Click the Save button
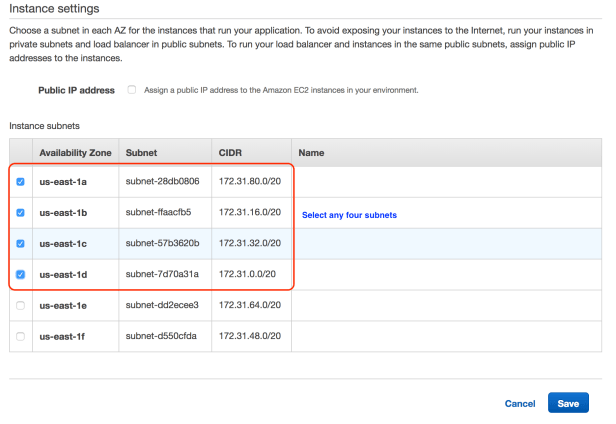Screen dimensions: 616x424 click(568, 403)
